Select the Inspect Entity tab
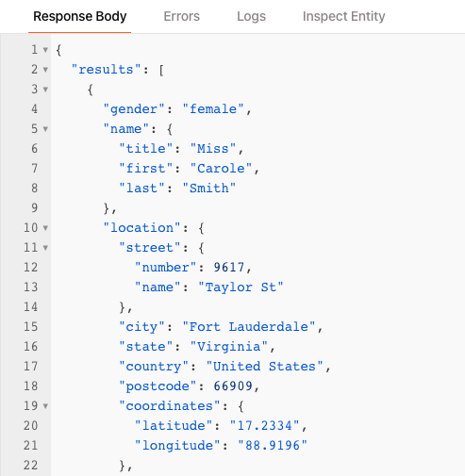This screenshot has height=476, width=465. pyautogui.click(x=343, y=16)
